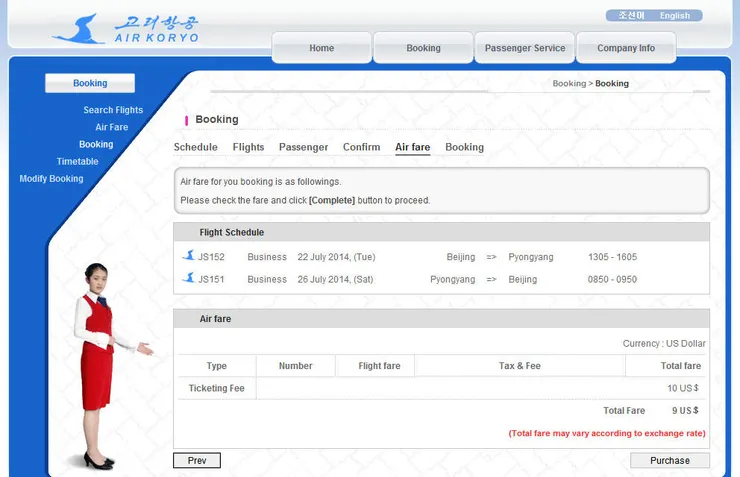The height and width of the screenshot is (477, 740).
Task: Click the Purchase button
Action: point(670,460)
